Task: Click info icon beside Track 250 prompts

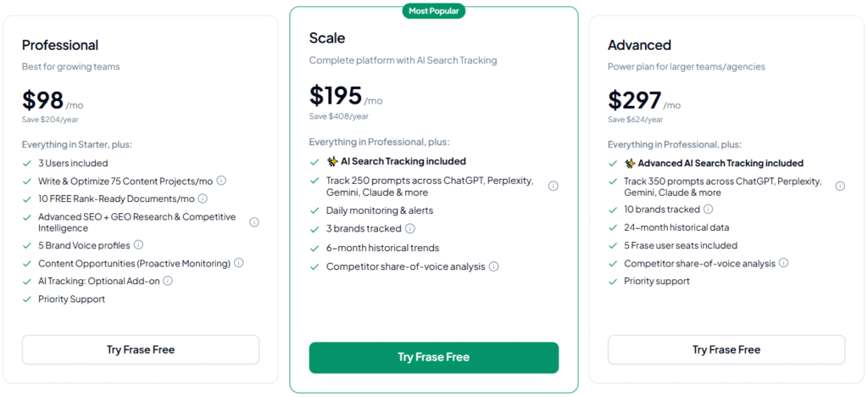Action: (x=553, y=187)
